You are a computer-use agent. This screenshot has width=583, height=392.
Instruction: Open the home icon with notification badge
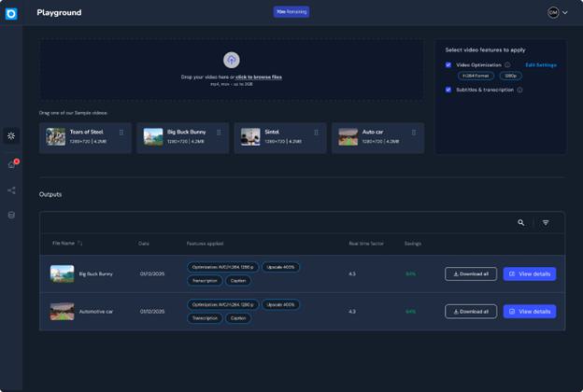click(11, 164)
